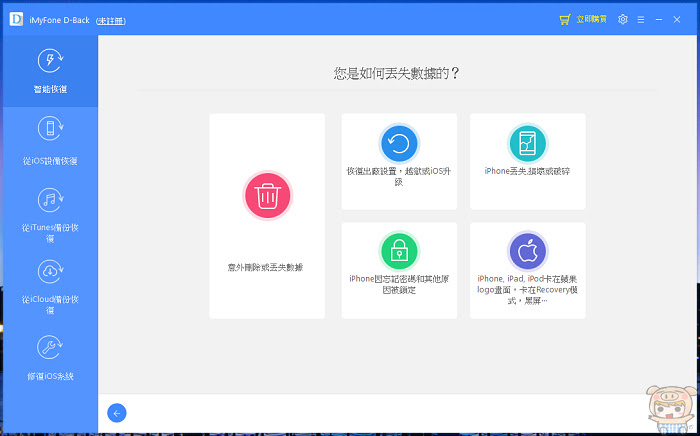This screenshot has width=700, height=436.
Task: Click the red trash can icon
Action: point(267,195)
